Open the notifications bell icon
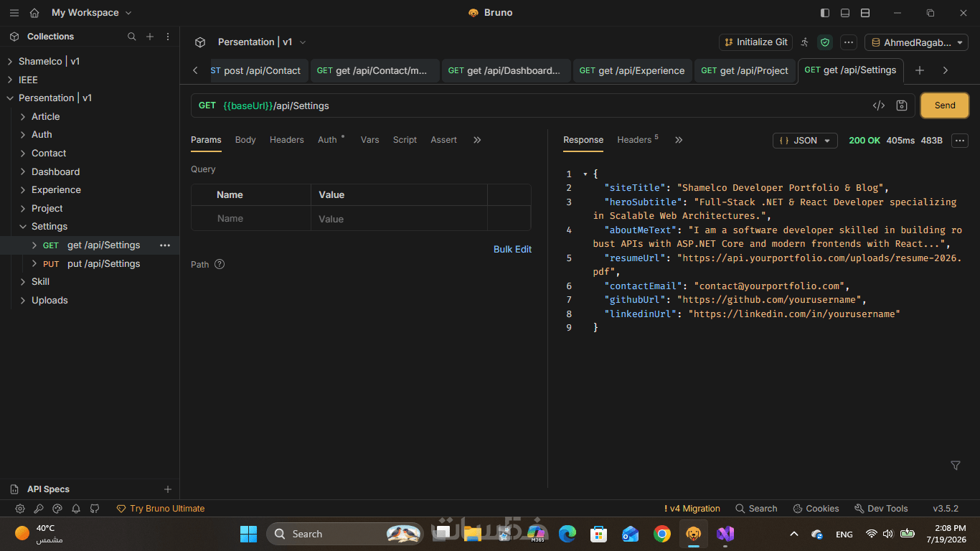Viewport: 980px width, 551px height. tap(76, 509)
